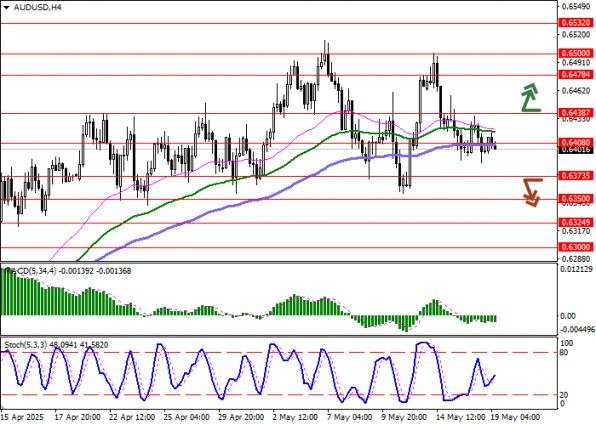
Task: Click the 29 Apr 20:00 time label
Action: pos(242,417)
